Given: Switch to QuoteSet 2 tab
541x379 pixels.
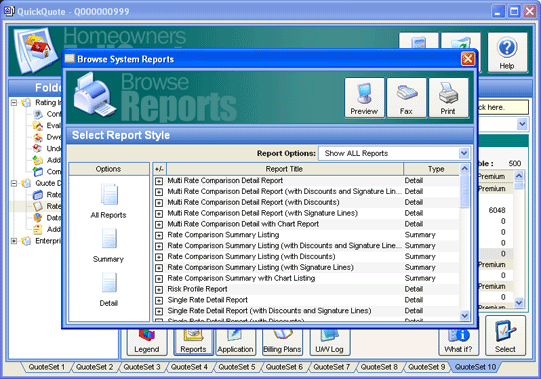Looking at the screenshot, I should 94,367.
